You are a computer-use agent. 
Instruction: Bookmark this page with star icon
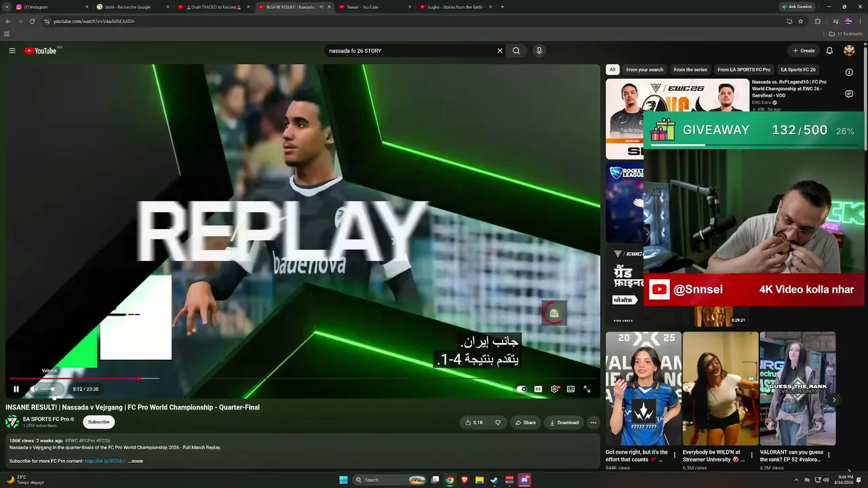[x=801, y=21]
